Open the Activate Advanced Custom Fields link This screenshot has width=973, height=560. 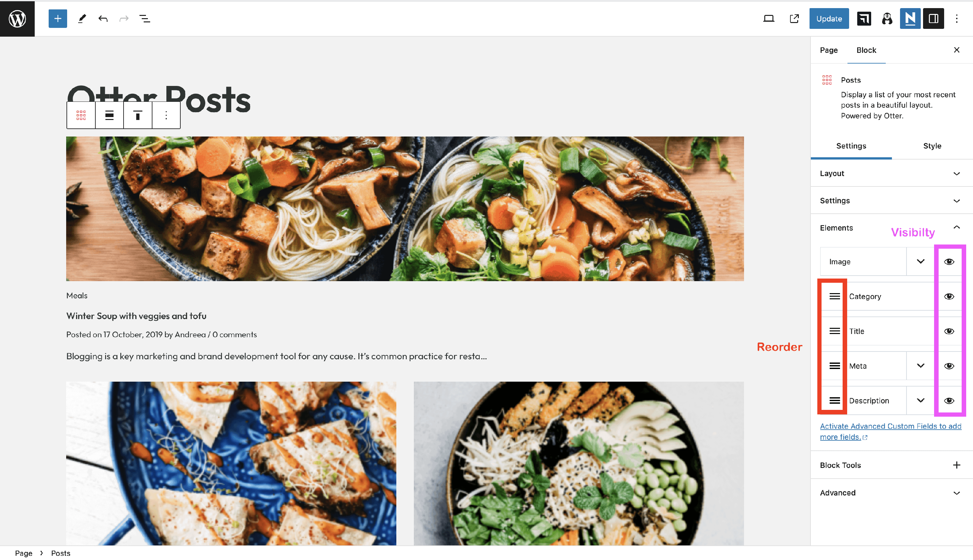click(x=890, y=432)
